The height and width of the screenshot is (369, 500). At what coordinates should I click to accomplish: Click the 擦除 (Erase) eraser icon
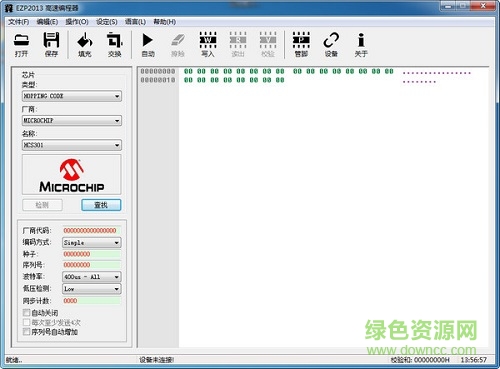[x=178, y=44]
